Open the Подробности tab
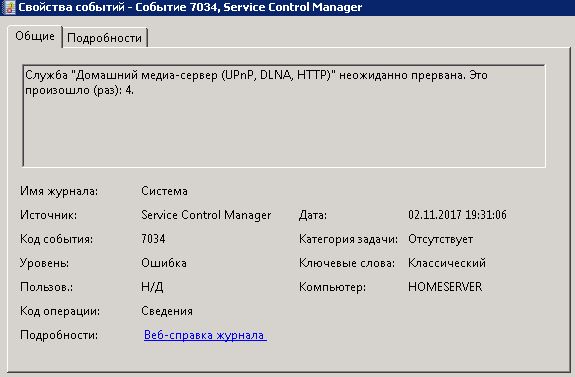Image resolution: width=575 pixels, height=377 pixels. pos(105,38)
